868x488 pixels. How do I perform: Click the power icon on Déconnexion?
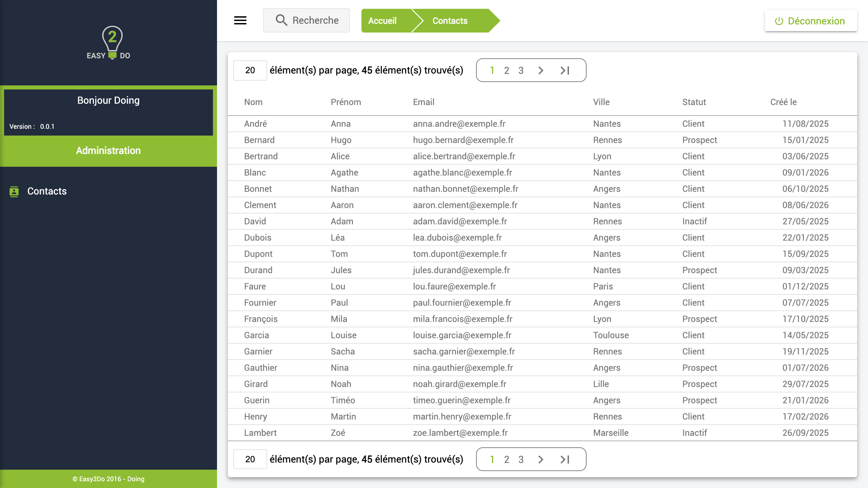click(x=779, y=21)
